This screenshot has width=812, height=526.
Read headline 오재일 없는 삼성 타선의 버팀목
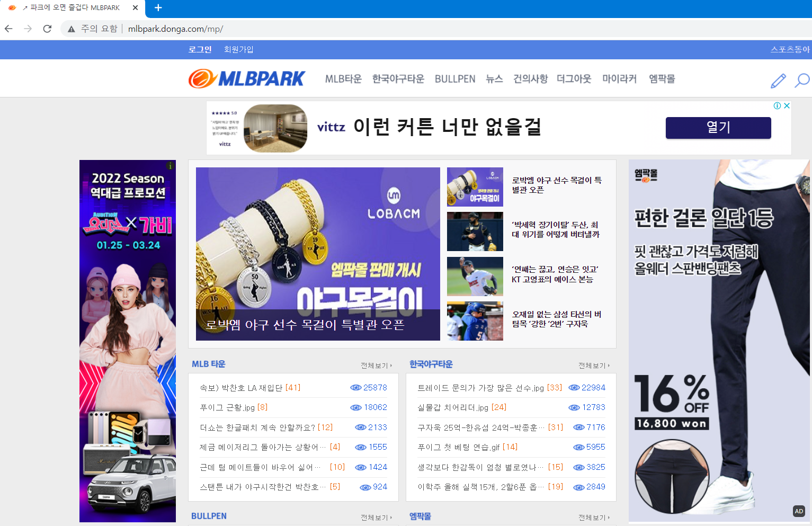point(556,319)
